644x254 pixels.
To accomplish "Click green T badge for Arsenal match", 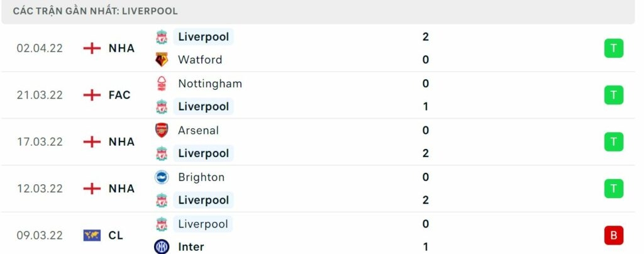I will [613, 142].
